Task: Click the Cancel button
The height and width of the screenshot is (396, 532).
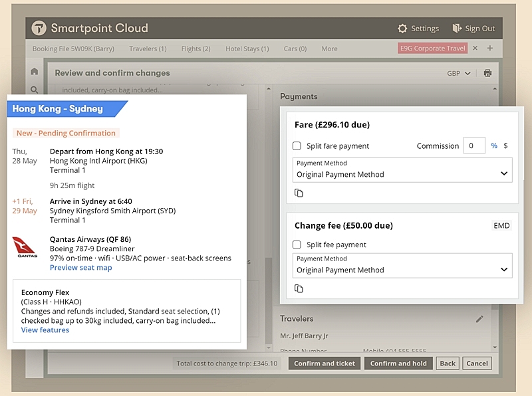Action: click(x=477, y=363)
